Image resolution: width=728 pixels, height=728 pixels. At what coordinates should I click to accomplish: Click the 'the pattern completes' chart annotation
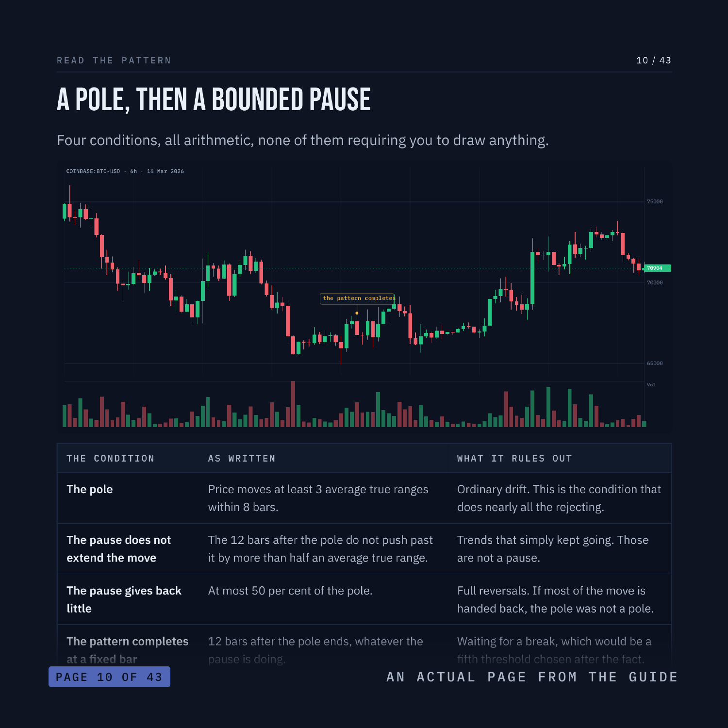[359, 298]
